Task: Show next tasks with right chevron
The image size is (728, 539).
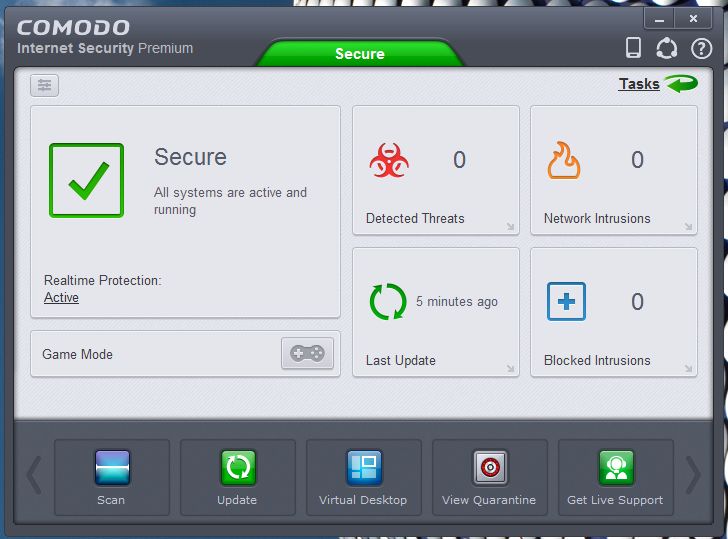Action: click(x=693, y=475)
